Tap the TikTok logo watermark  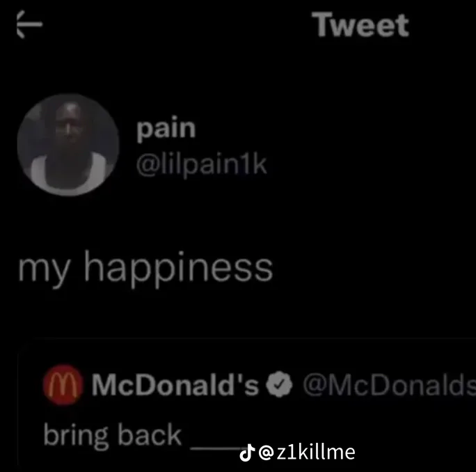tap(247, 453)
